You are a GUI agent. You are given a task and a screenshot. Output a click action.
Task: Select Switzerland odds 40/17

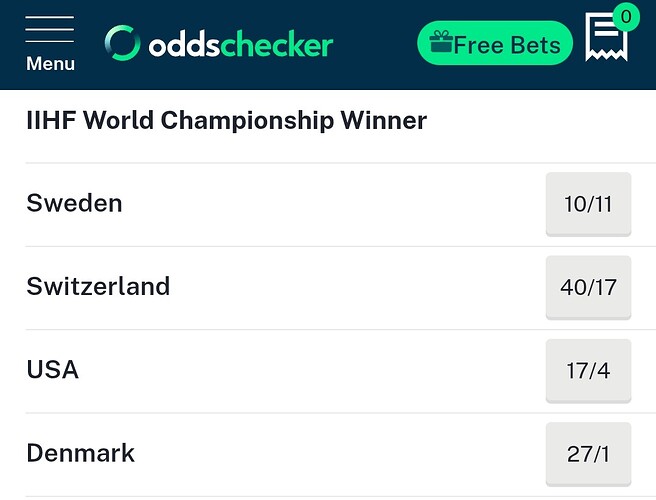point(588,287)
